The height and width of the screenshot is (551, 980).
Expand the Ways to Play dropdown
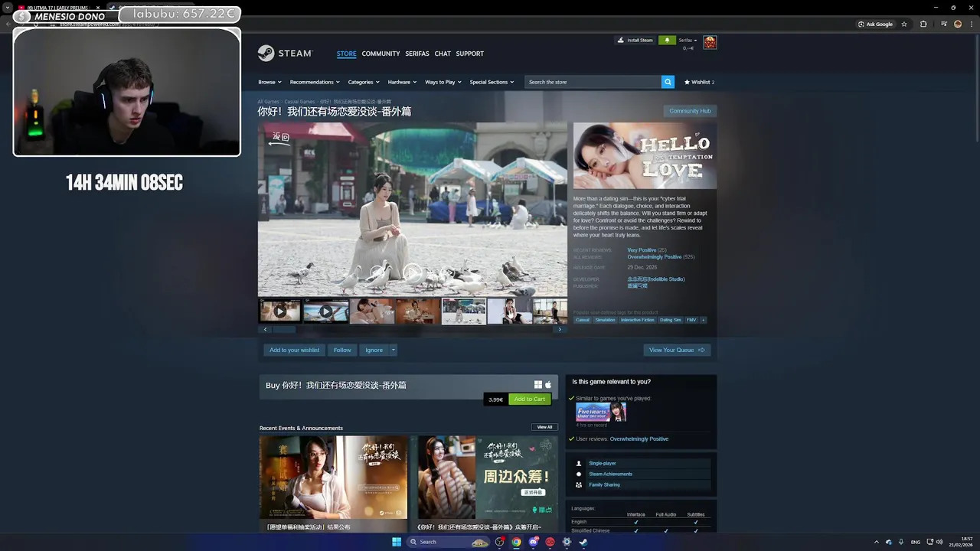443,82
